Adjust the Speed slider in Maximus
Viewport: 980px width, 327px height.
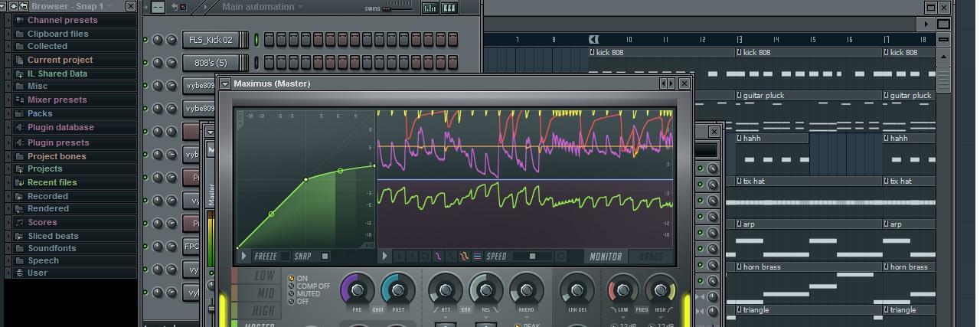[532, 257]
